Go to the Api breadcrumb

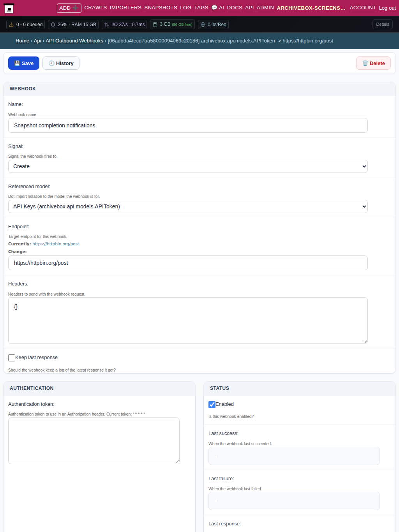coord(37,41)
